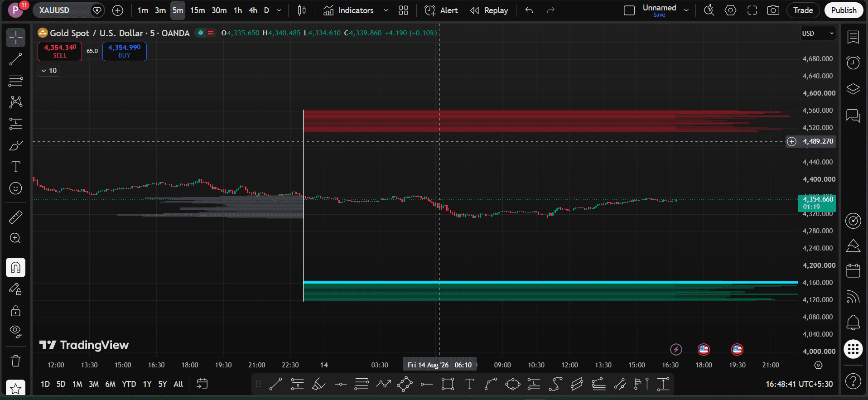This screenshot has width=868, height=400.
Task: Toggle the favorites star toolbar
Action: (x=16, y=388)
